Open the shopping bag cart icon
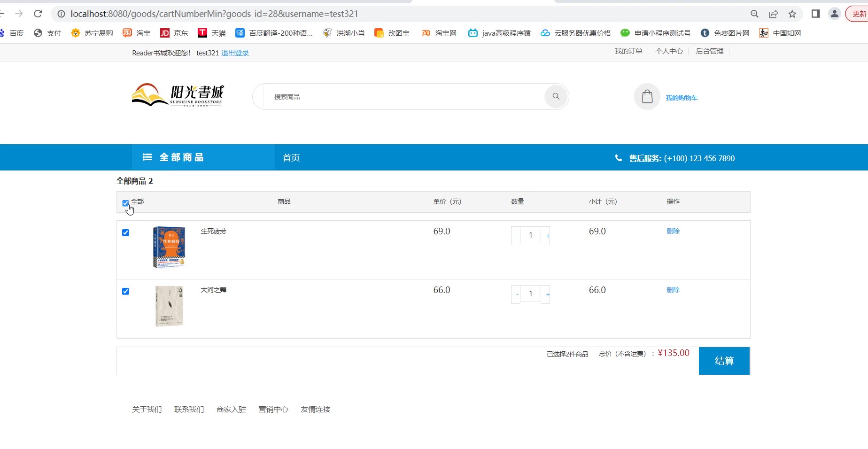868x449 pixels. [x=647, y=97]
